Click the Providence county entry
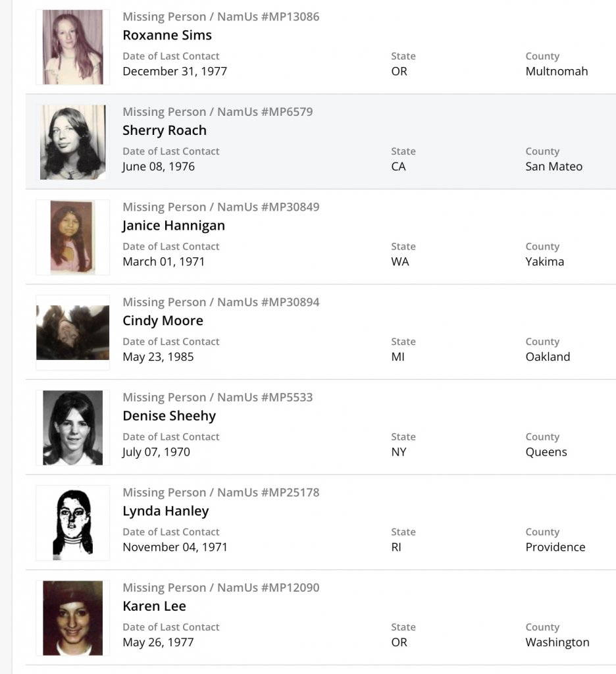The height and width of the screenshot is (674, 616). click(555, 547)
